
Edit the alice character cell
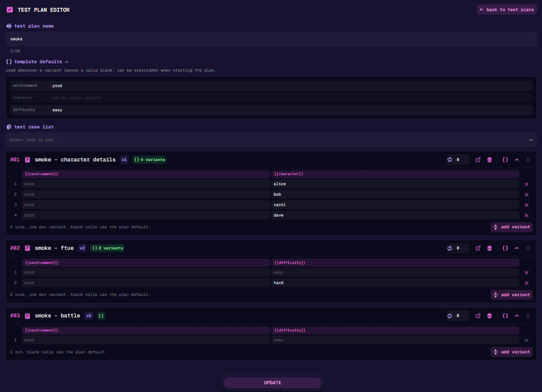coord(395,184)
